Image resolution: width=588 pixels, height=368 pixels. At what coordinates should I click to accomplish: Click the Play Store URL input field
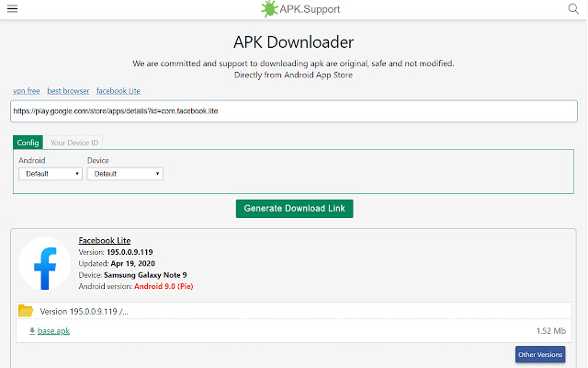(x=294, y=111)
